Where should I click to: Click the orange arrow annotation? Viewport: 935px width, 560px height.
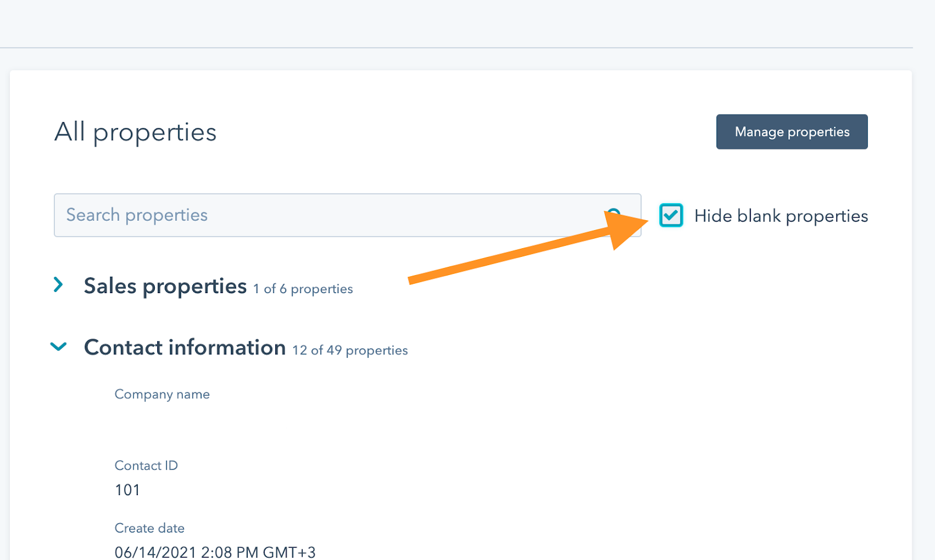pyautogui.click(x=528, y=248)
